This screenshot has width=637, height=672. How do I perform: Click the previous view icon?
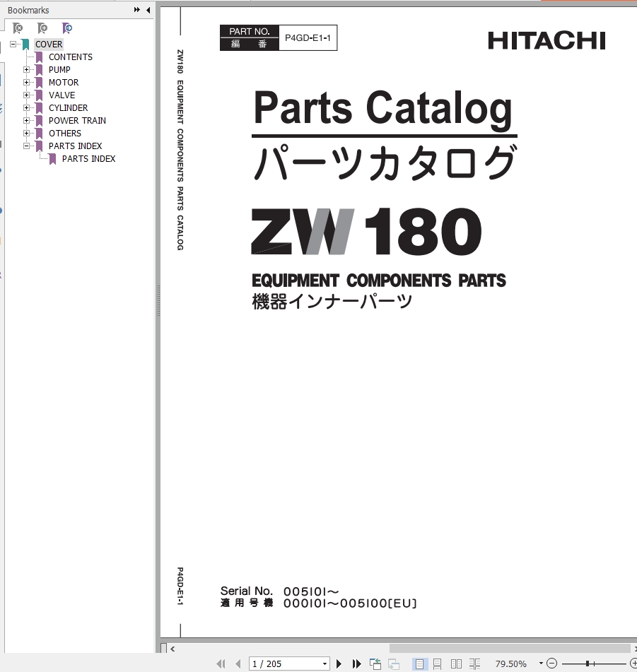[375, 664]
